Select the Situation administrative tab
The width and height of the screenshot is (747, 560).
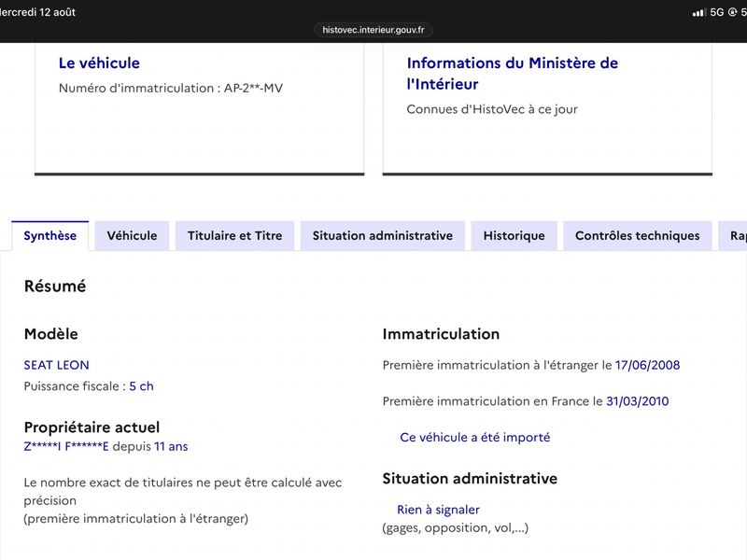click(x=383, y=236)
